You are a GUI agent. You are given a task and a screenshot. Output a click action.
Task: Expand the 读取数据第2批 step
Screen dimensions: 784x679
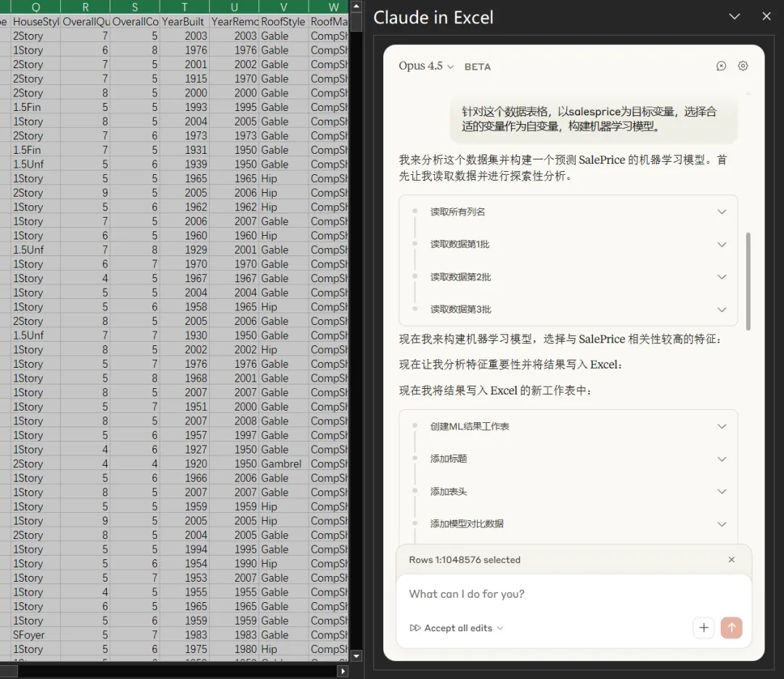[x=568, y=277]
